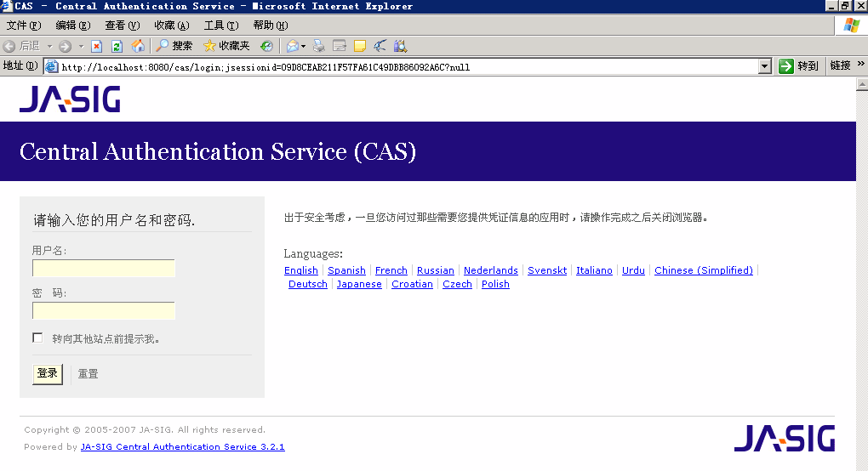The height and width of the screenshot is (471, 868).
Task: Switch language to Czech
Action: (457, 284)
